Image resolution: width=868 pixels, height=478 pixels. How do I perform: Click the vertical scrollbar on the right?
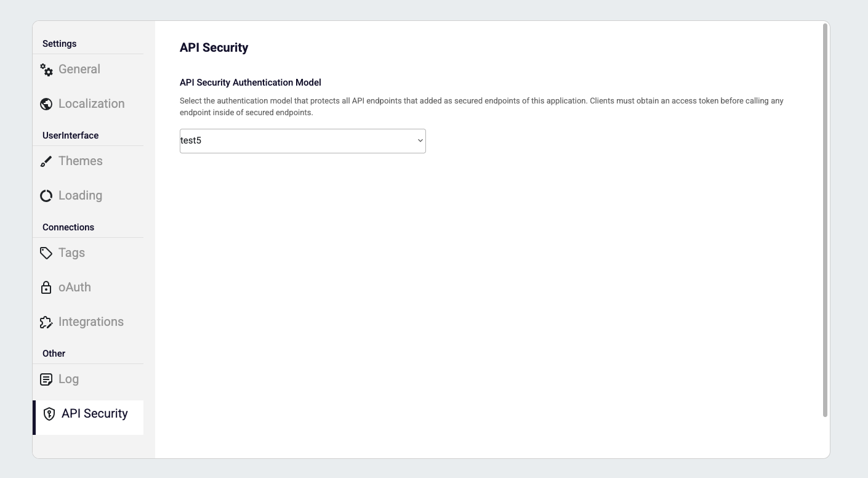tap(825, 221)
